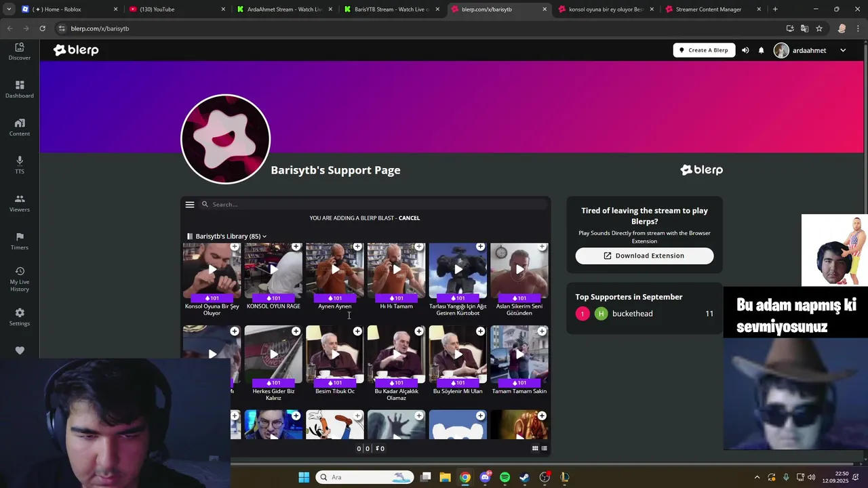The image size is (868, 488).
Task: Open hamburger menu beside the search bar
Action: coord(190,204)
